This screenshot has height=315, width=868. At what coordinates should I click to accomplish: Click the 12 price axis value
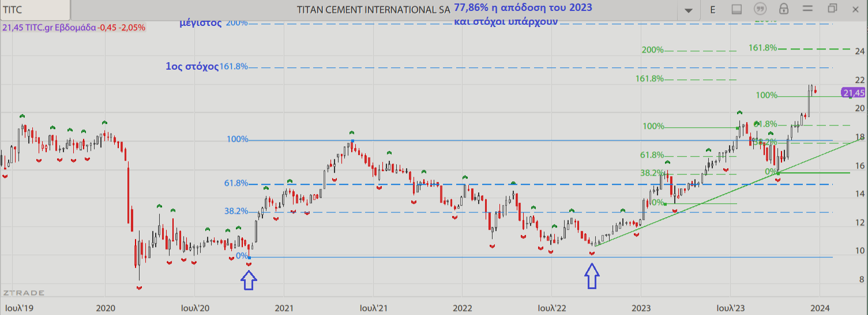pyautogui.click(x=859, y=222)
